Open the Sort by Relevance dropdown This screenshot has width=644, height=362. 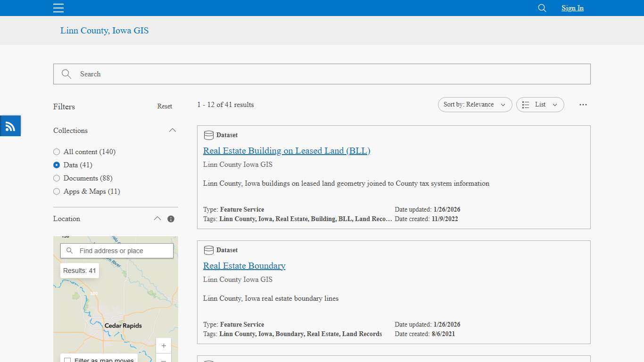coord(475,105)
